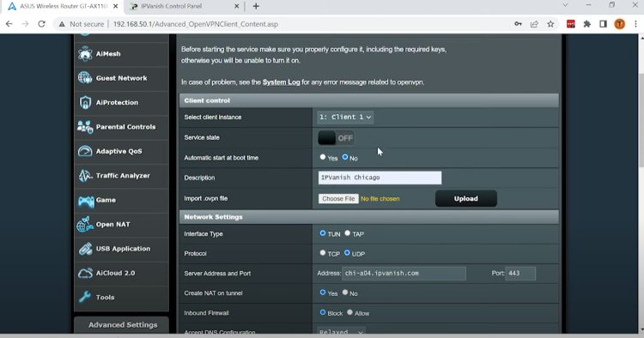
Task: Select No for Create NAT on tunnel
Action: [345, 293]
